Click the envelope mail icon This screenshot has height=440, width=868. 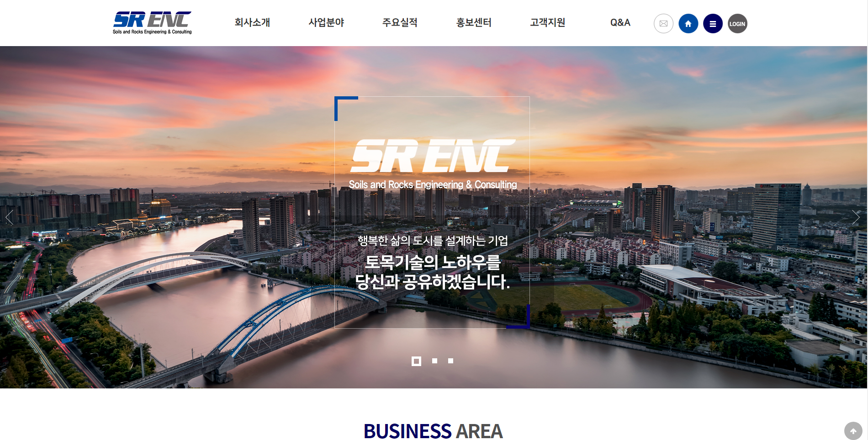click(663, 24)
